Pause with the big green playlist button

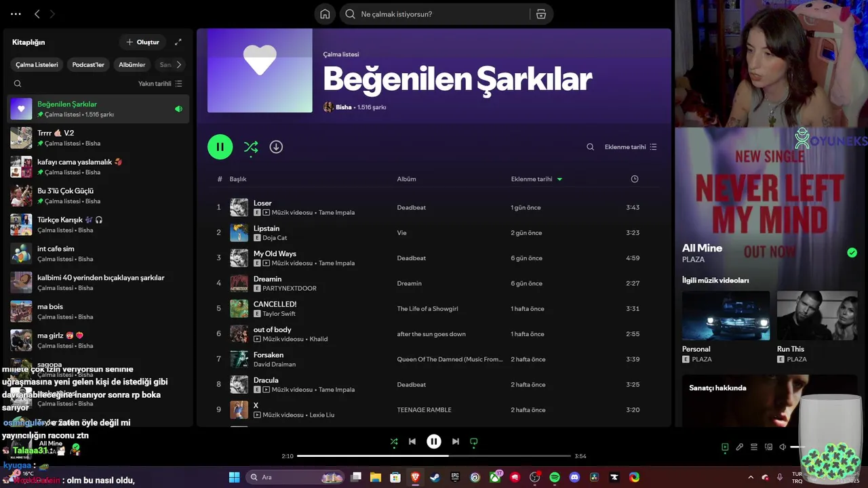(x=220, y=147)
